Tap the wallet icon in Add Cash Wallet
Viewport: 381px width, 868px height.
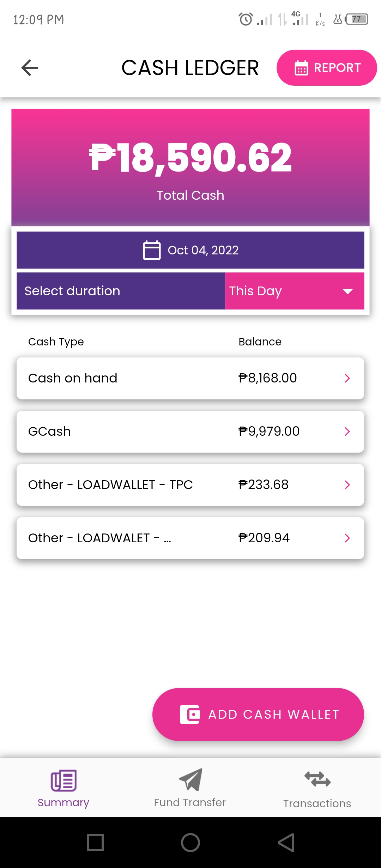[190, 715]
